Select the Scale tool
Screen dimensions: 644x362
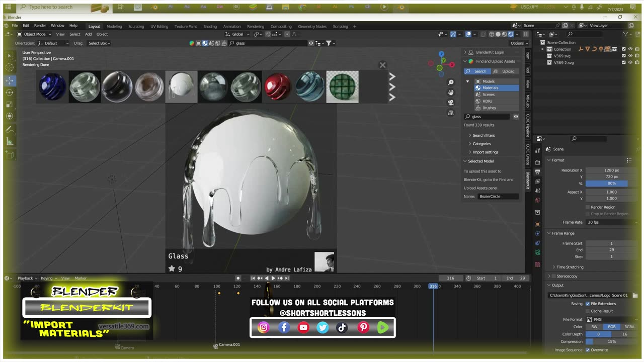[10, 105]
